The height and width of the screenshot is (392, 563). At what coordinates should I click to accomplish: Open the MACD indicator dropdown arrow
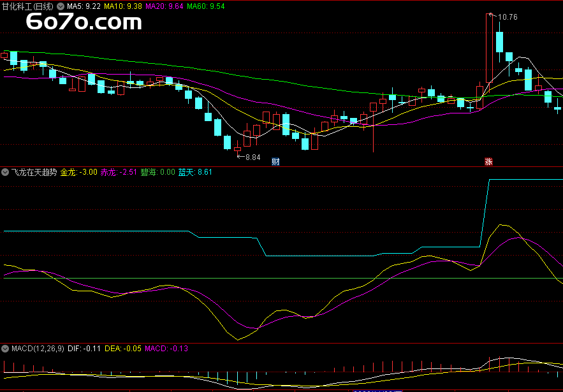pos(5,348)
